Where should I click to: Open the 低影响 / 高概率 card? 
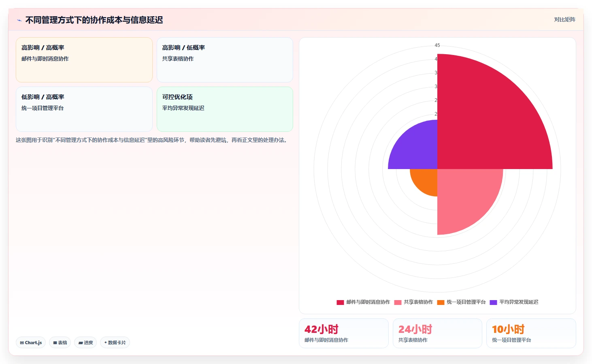click(x=84, y=109)
